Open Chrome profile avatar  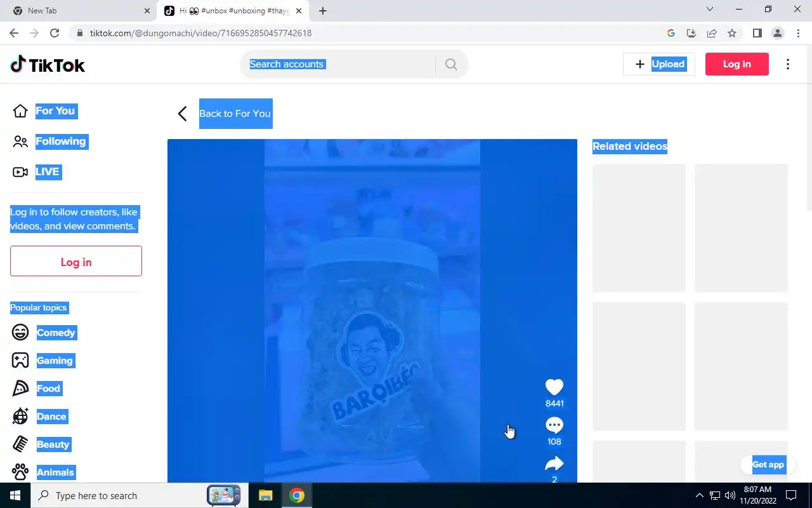(777, 33)
